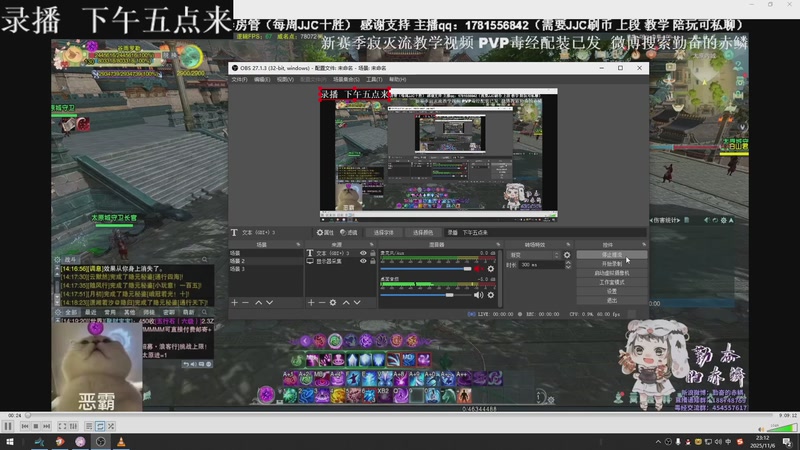Open the first taskbar app with blue icon
Viewport: 800px width, 450px height.
[x=39, y=442]
